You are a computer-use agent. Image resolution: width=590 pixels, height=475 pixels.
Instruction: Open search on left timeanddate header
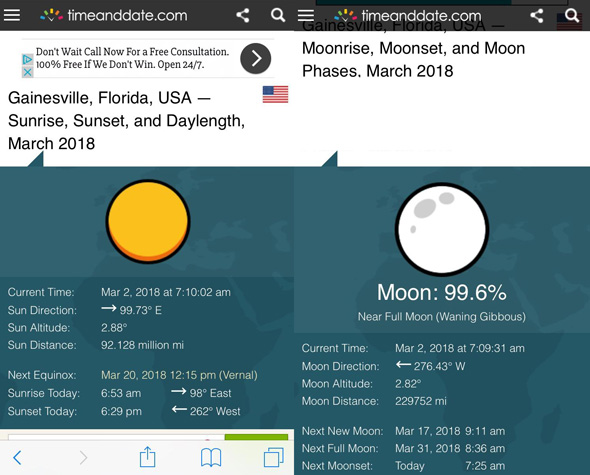(278, 15)
